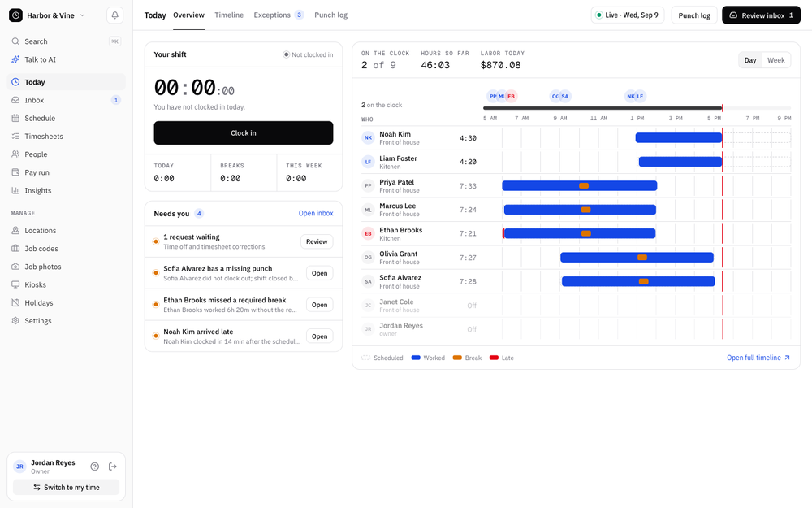Screen dimensions: 812x508
Task: Click Noah Kim's worked shift bar
Action: pos(678,138)
